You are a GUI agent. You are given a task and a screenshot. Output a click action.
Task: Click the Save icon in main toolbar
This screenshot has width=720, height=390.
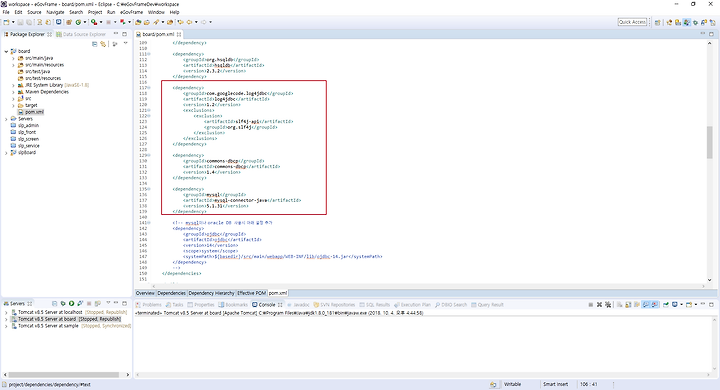point(20,22)
